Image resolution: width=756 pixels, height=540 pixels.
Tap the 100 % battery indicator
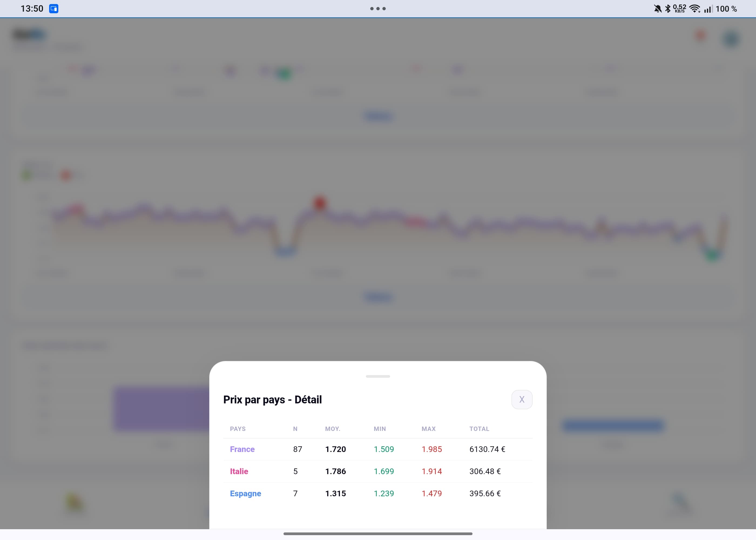coord(726,9)
